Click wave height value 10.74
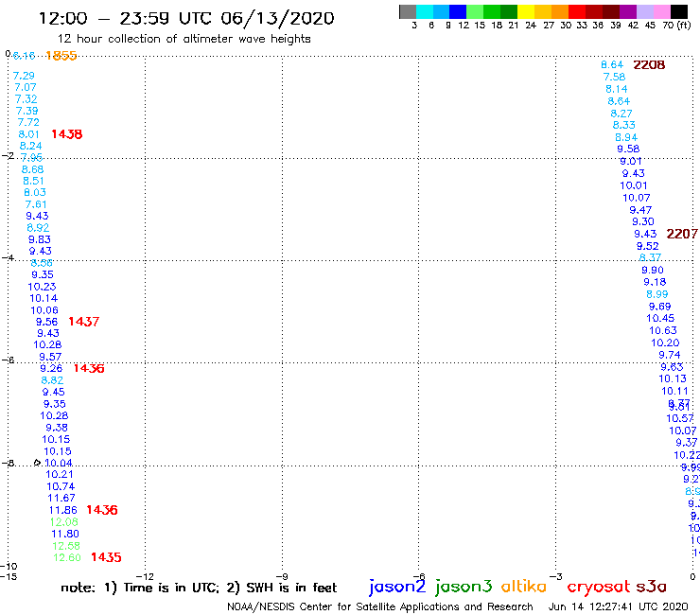Image resolution: width=700 pixels, height=615 pixels. [x=61, y=486]
